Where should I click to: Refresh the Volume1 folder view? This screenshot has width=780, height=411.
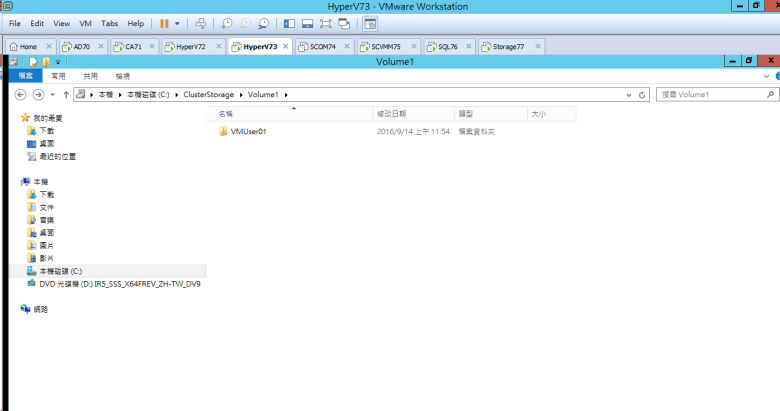tap(643, 94)
